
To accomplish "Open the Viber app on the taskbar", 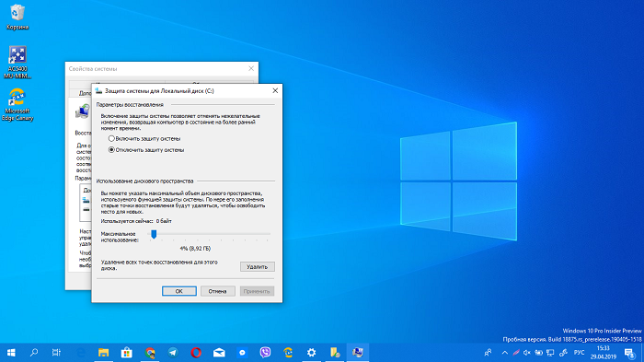I will [x=265, y=353].
